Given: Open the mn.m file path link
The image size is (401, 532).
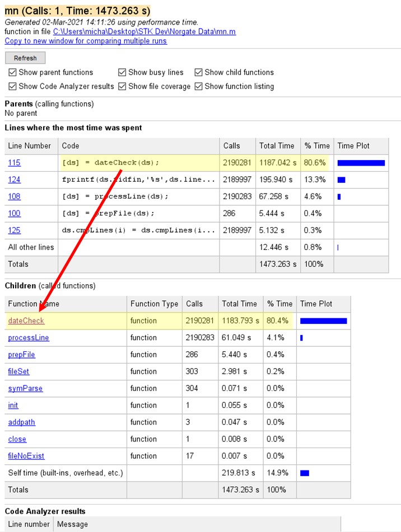Looking at the screenshot, I should click(144, 32).
